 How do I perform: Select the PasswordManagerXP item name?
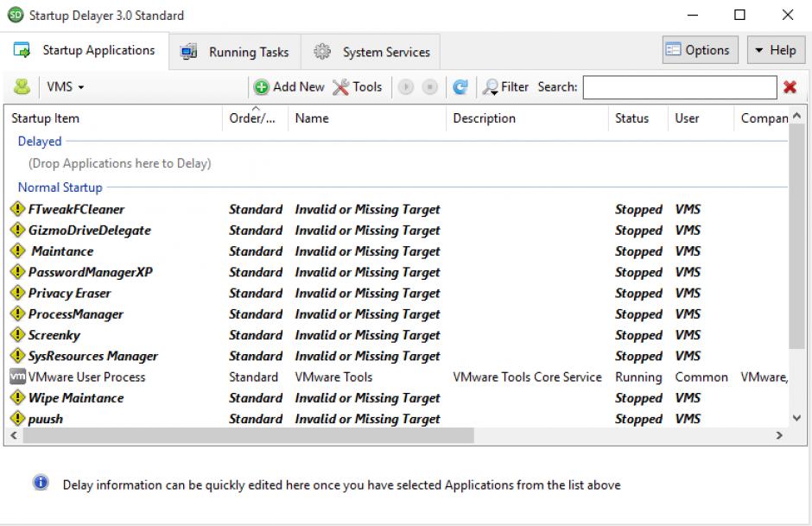pyautogui.click(x=91, y=272)
